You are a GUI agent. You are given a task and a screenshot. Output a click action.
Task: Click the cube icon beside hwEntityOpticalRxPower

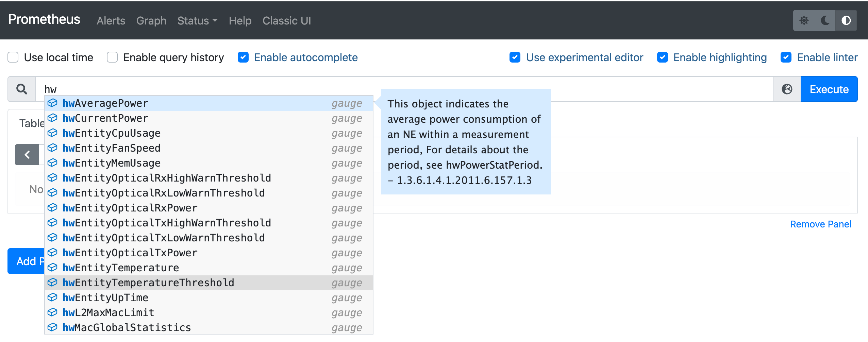[52, 208]
